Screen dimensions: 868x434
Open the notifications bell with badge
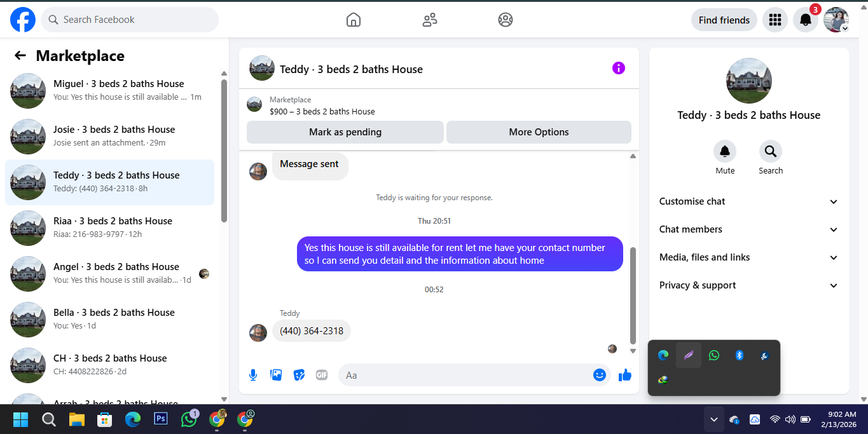coord(806,20)
